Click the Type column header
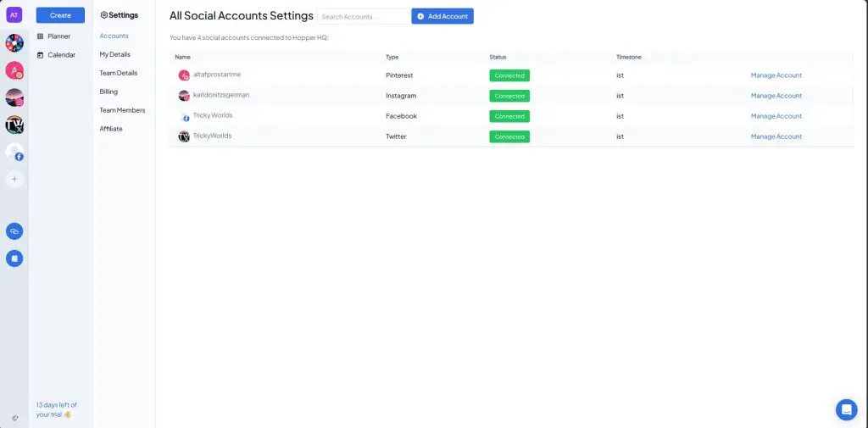 (392, 57)
